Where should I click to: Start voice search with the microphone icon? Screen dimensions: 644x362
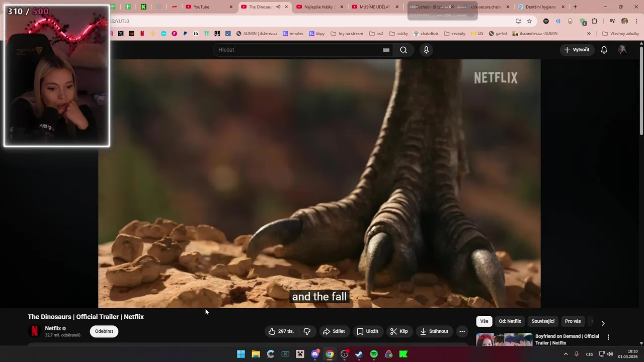pos(426,50)
